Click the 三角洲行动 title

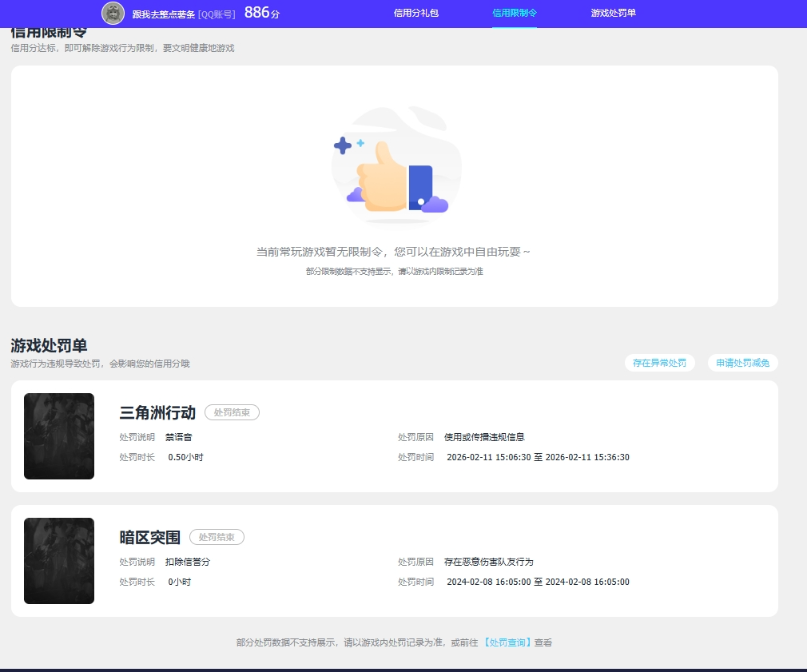pyautogui.click(x=157, y=412)
